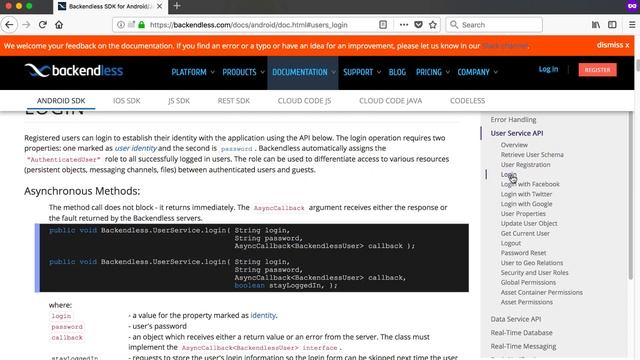
Task: Switch to the JS SDK tab
Action: click(x=179, y=100)
